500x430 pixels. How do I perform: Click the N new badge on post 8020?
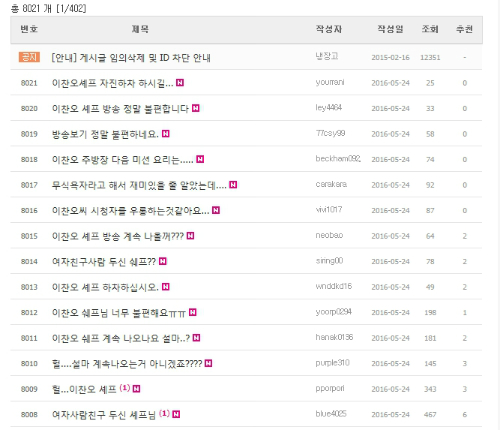[196, 108]
